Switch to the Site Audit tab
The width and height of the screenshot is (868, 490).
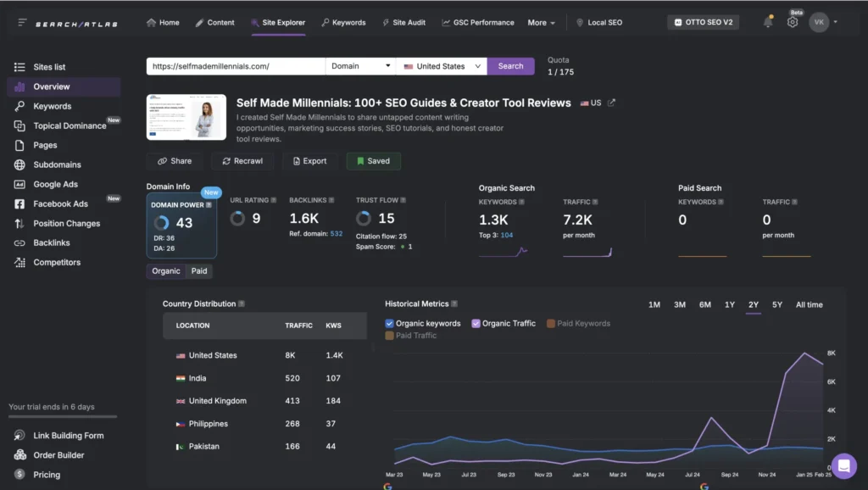[x=404, y=23]
